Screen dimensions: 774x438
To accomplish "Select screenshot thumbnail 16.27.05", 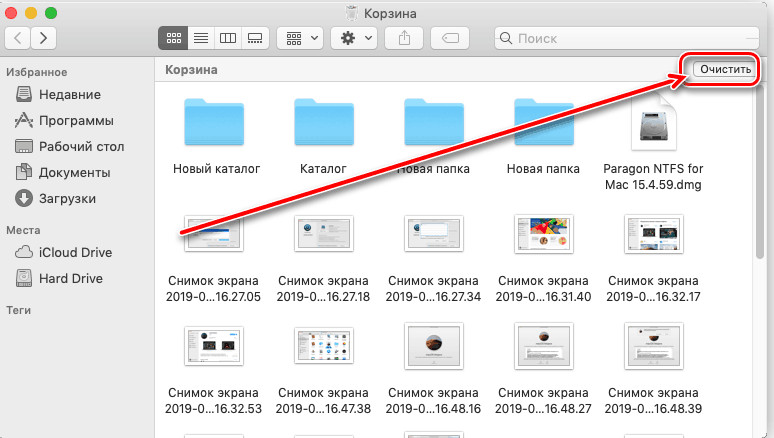I will (x=214, y=233).
